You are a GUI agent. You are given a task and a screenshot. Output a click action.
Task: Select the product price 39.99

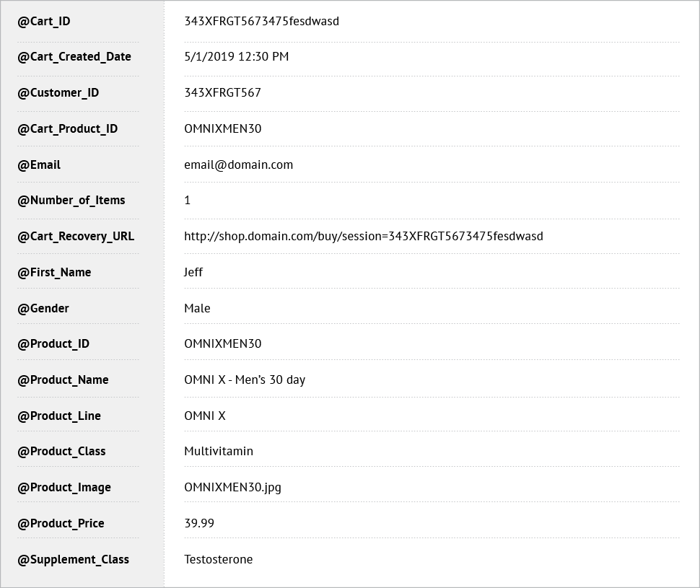pyautogui.click(x=199, y=523)
